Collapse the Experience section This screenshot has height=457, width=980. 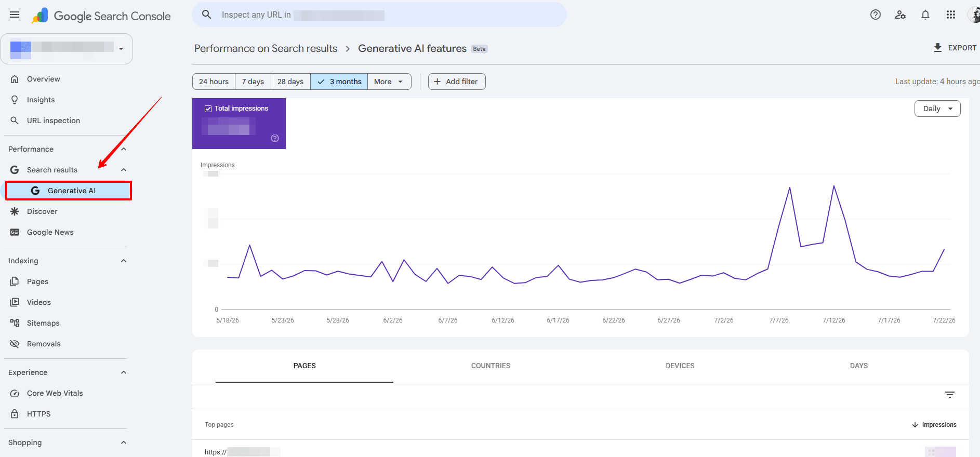pos(124,372)
